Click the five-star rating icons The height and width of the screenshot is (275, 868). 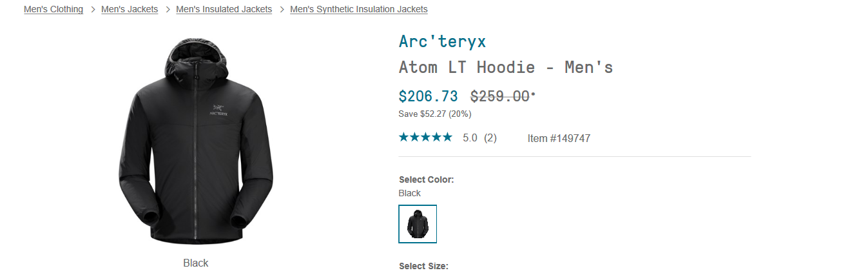pyautogui.click(x=425, y=137)
